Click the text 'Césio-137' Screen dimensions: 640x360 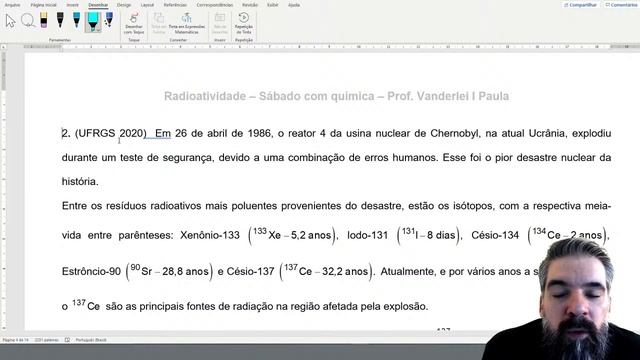click(250, 272)
